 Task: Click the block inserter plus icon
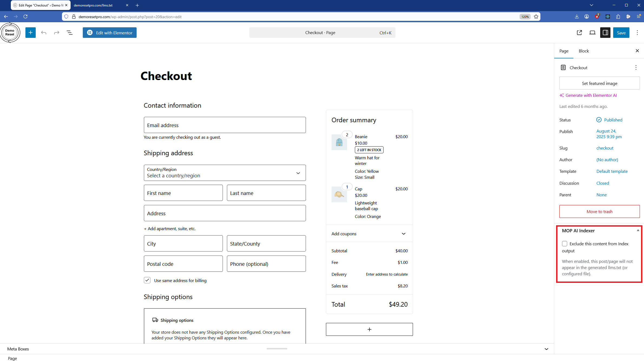click(31, 33)
